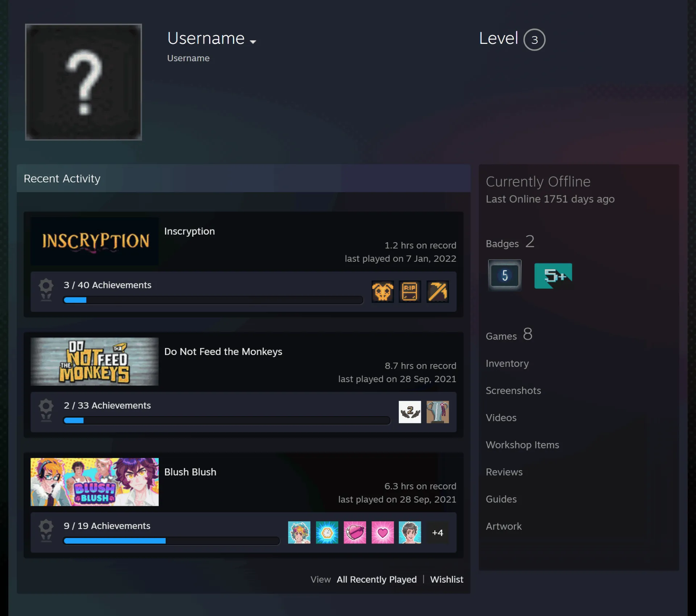Open the Inventory page

[507, 363]
